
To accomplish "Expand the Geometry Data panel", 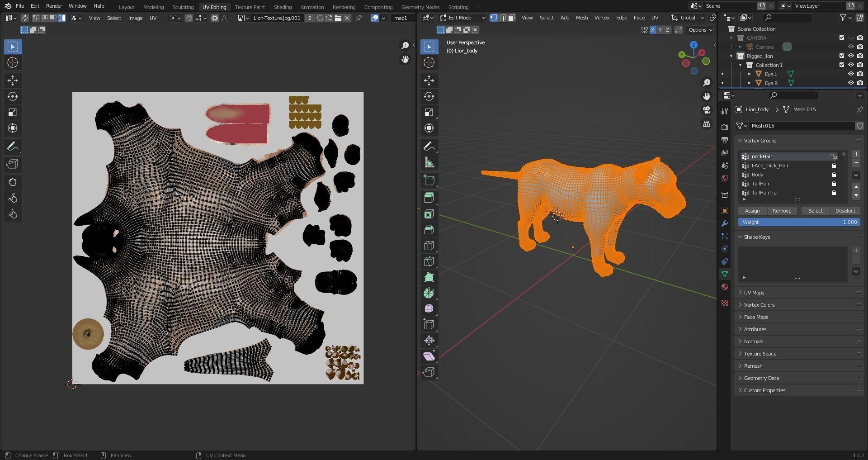I will click(x=799, y=378).
